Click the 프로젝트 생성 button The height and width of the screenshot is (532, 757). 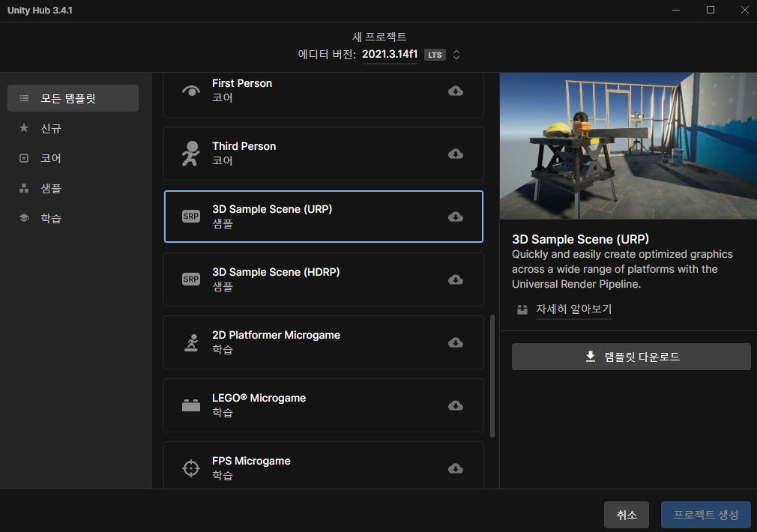click(x=706, y=515)
